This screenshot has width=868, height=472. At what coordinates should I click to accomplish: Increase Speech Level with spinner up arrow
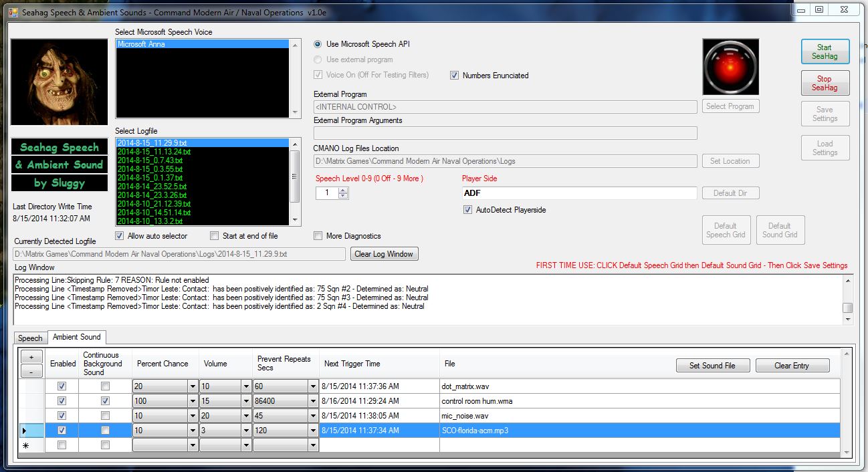[343, 190]
